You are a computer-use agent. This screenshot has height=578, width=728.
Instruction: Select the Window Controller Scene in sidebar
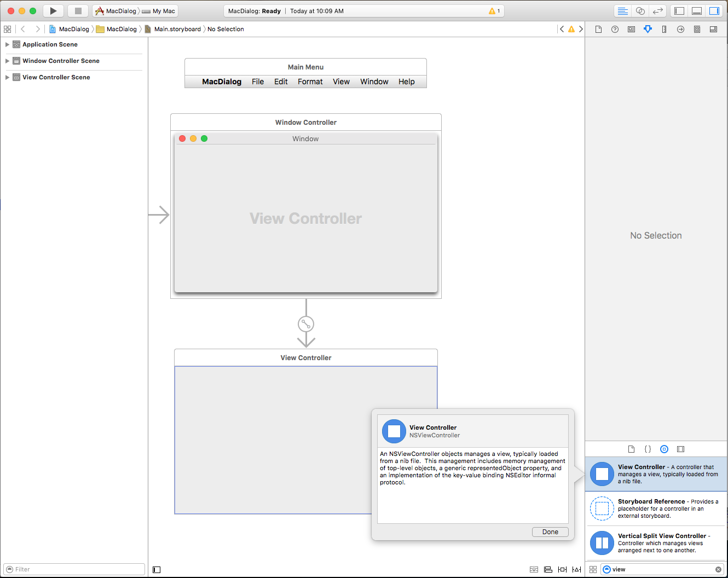pos(60,61)
